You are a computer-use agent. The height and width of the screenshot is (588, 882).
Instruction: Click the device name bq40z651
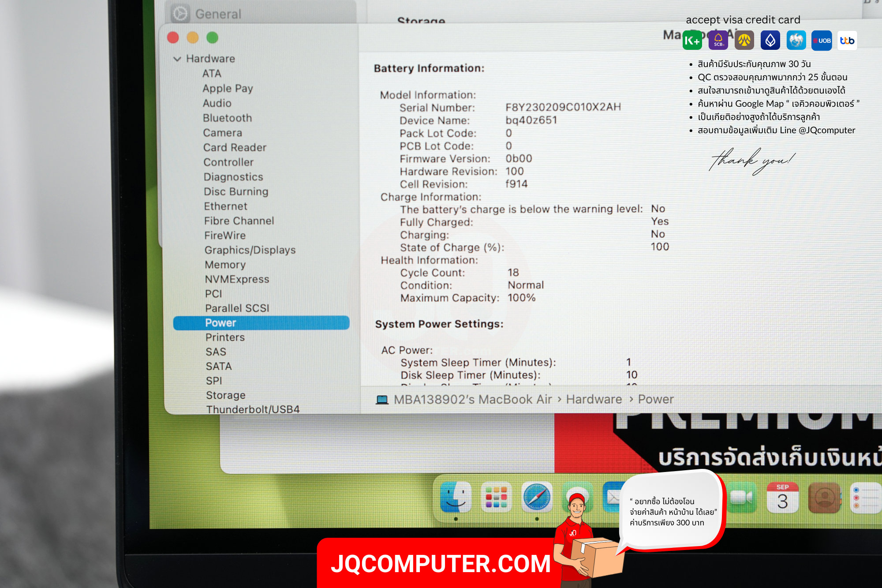tap(531, 120)
